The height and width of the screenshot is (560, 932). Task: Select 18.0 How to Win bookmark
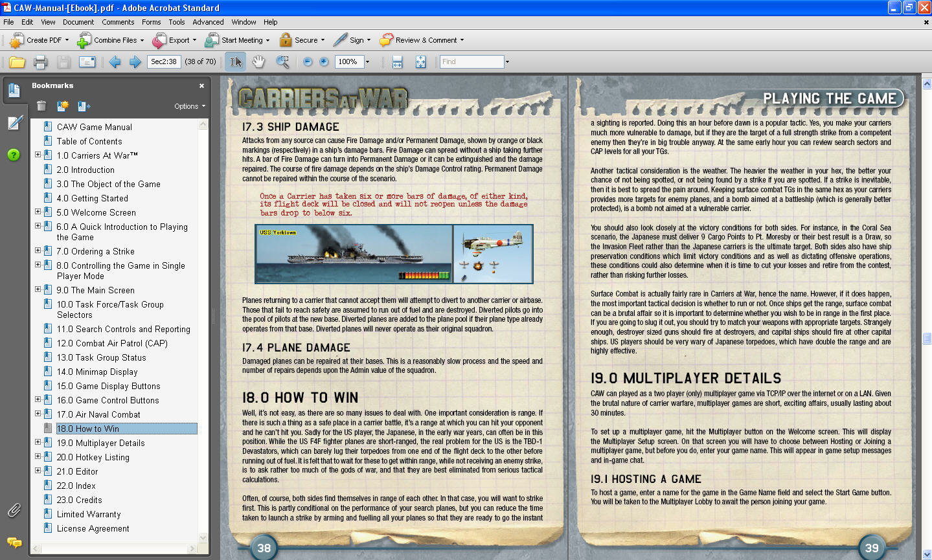tap(88, 429)
